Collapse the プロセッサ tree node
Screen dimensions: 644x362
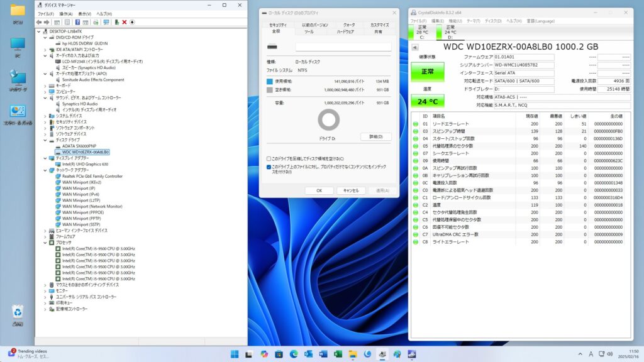[x=45, y=243]
